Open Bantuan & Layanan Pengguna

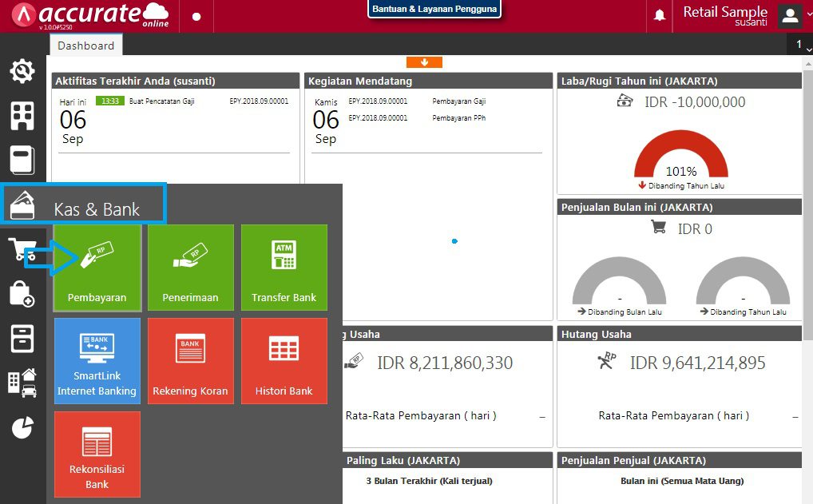[434, 9]
